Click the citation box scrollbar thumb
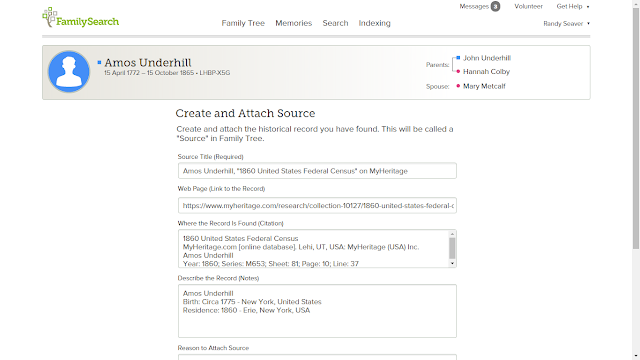The image size is (640, 360). point(452,248)
